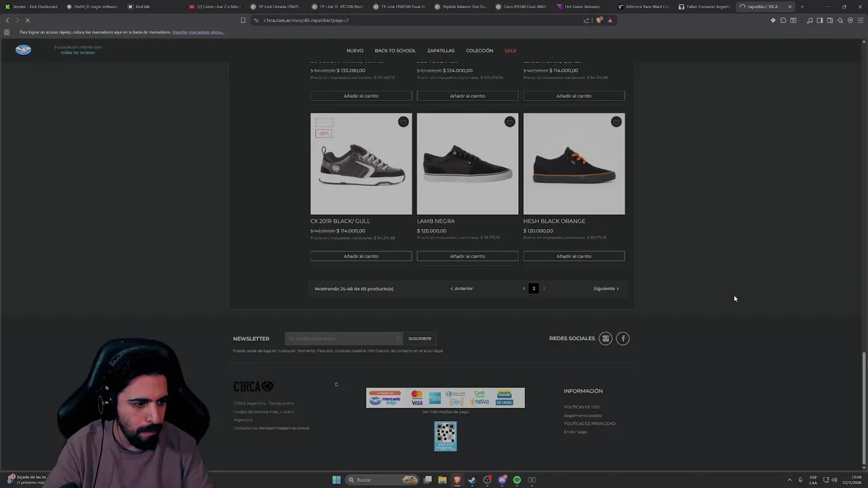Viewport: 868px width, 488px height.
Task: Open the Instagram social link icon
Action: [606, 338]
